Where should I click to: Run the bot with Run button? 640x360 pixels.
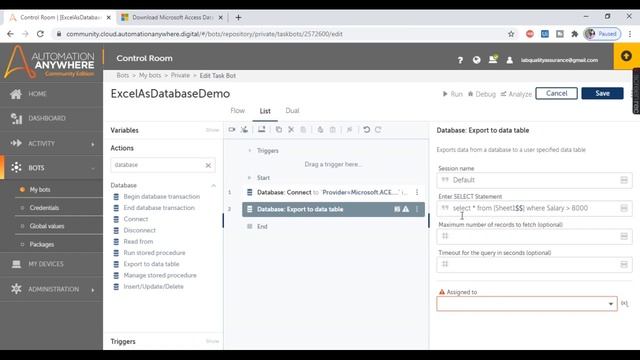(x=452, y=94)
